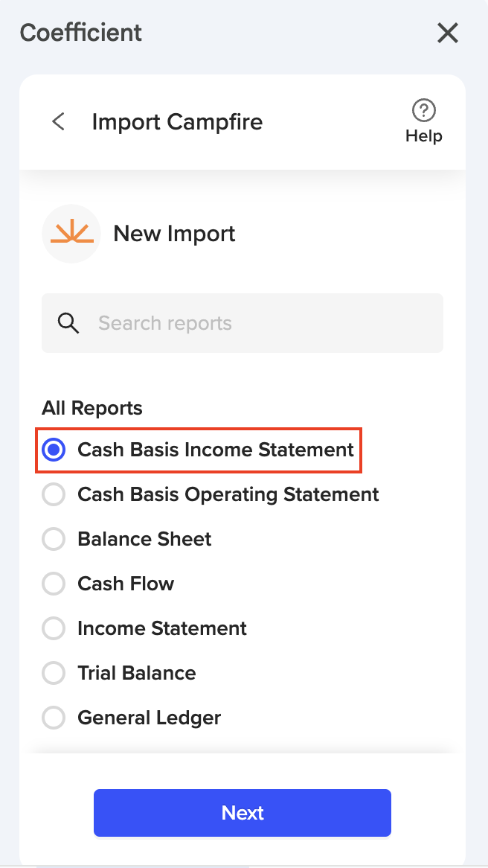Click the Help text label

(424, 136)
